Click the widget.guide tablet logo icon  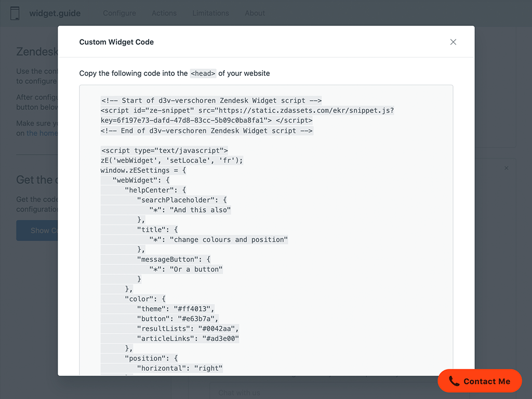(15, 13)
